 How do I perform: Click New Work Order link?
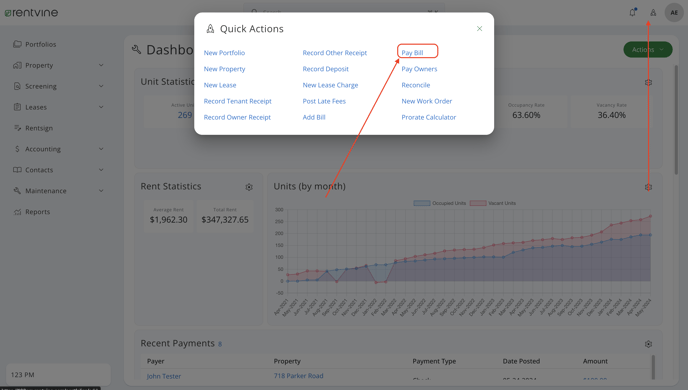tap(426, 101)
